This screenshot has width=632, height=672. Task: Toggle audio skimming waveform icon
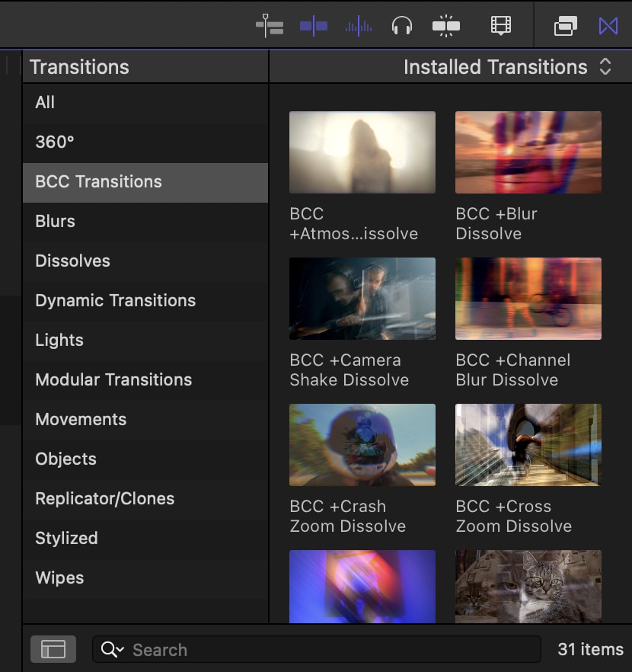click(x=359, y=26)
